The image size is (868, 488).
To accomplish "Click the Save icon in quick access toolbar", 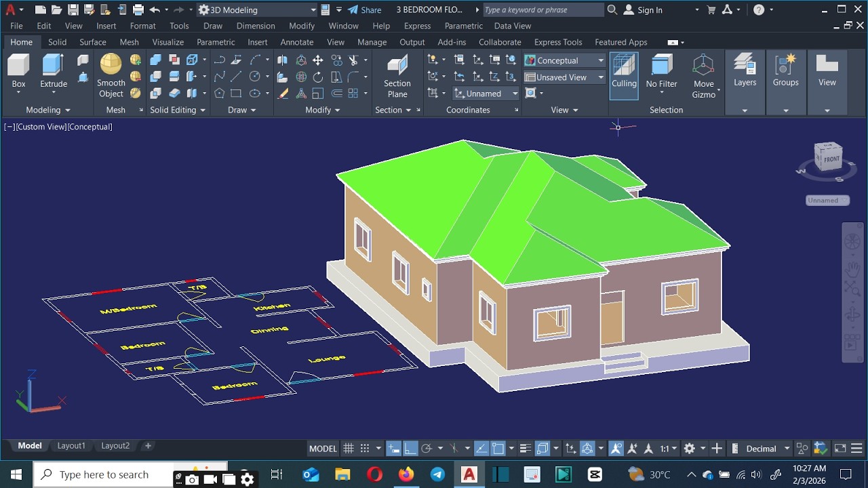I will pos(73,9).
